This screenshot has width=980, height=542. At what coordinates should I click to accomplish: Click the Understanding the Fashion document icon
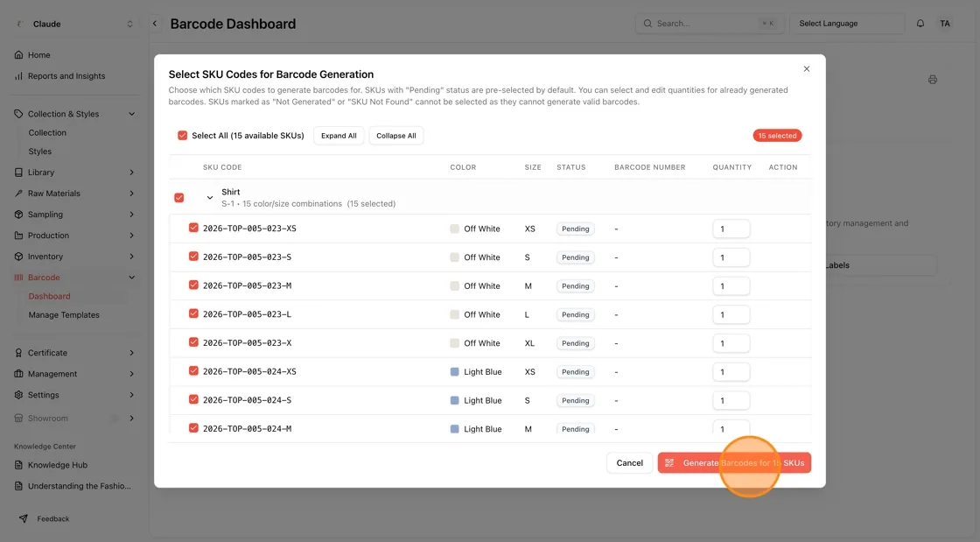(x=18, y=486)
